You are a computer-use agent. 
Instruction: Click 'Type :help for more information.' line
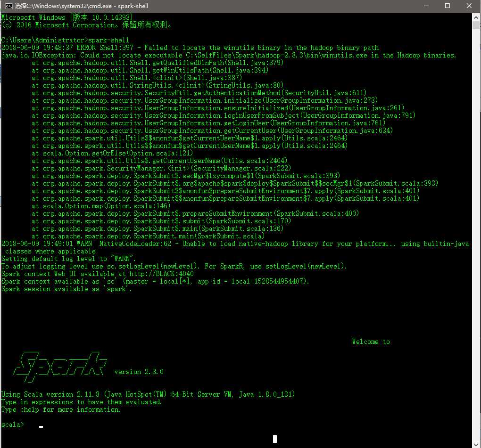tap(61, 409)
